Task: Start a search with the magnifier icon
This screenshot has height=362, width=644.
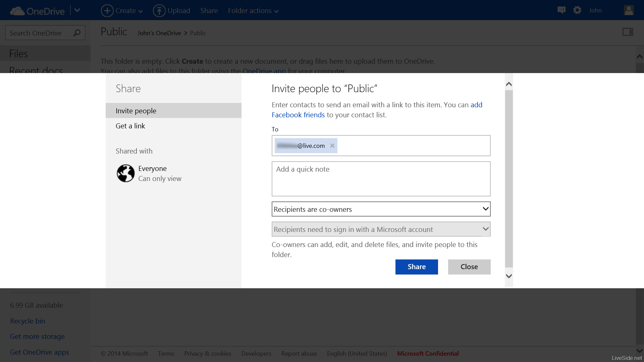Action: (77, 33)
